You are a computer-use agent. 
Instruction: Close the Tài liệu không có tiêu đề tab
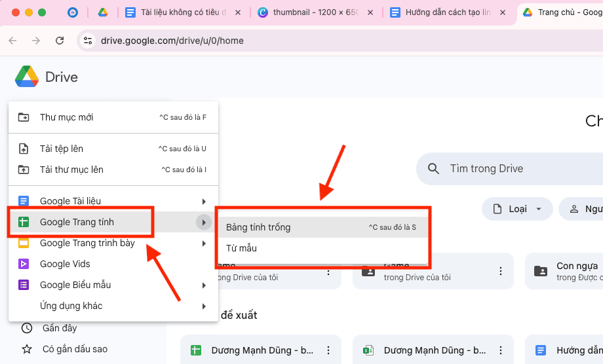pos(238,12)
